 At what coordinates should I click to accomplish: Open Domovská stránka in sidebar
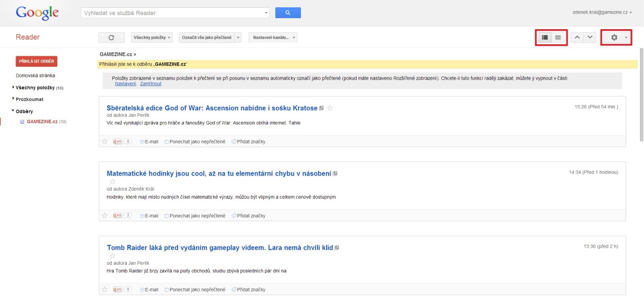pos(35,75)
